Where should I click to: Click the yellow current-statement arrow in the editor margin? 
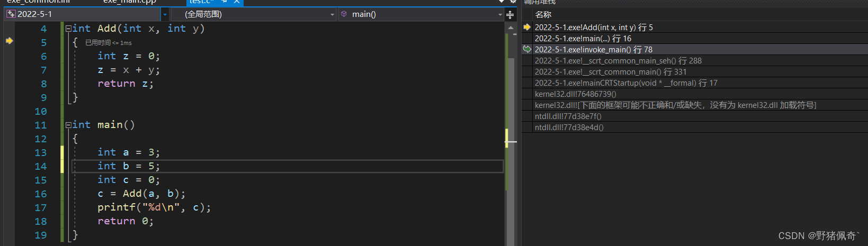9,41
